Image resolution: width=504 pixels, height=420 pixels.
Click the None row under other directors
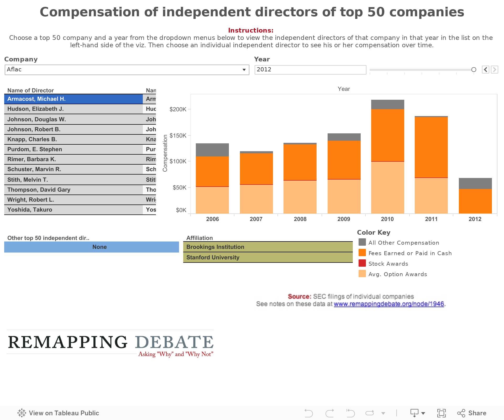click(x=92, y=247)
